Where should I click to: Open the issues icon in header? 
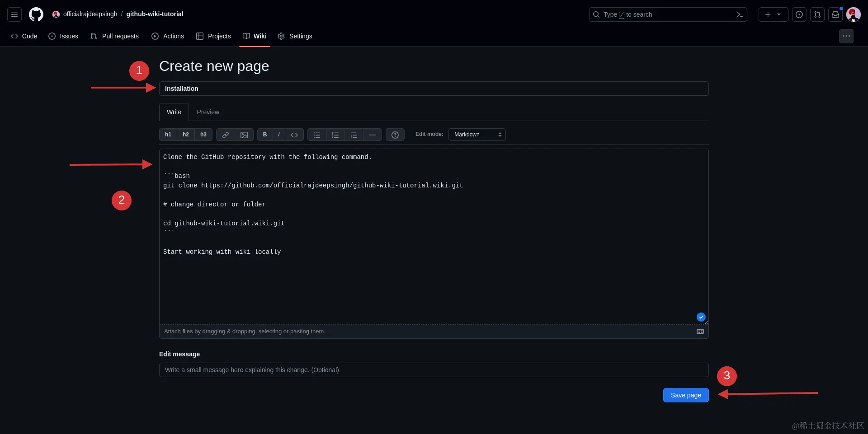click(799, 14)
